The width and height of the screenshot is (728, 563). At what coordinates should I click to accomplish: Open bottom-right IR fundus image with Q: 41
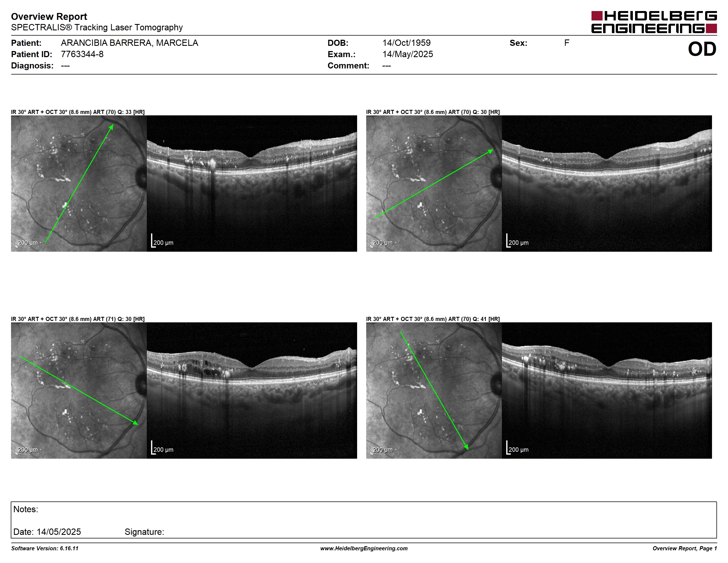434,390
